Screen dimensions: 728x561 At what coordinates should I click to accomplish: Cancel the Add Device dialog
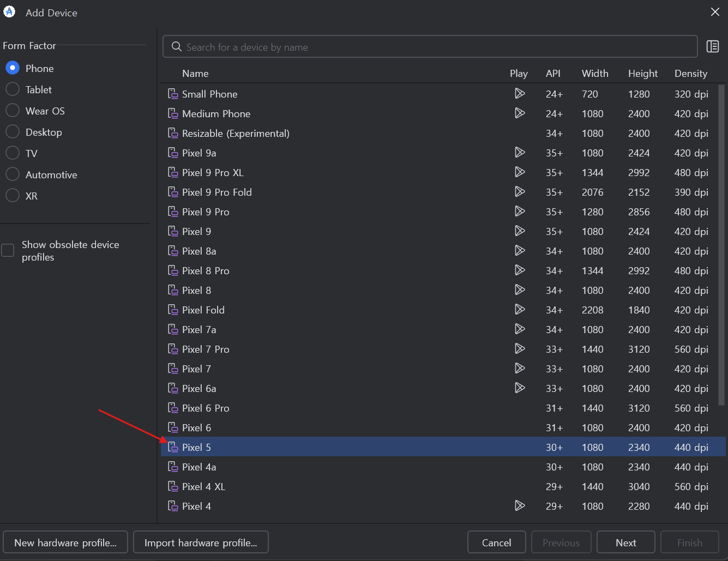[497, 542]
